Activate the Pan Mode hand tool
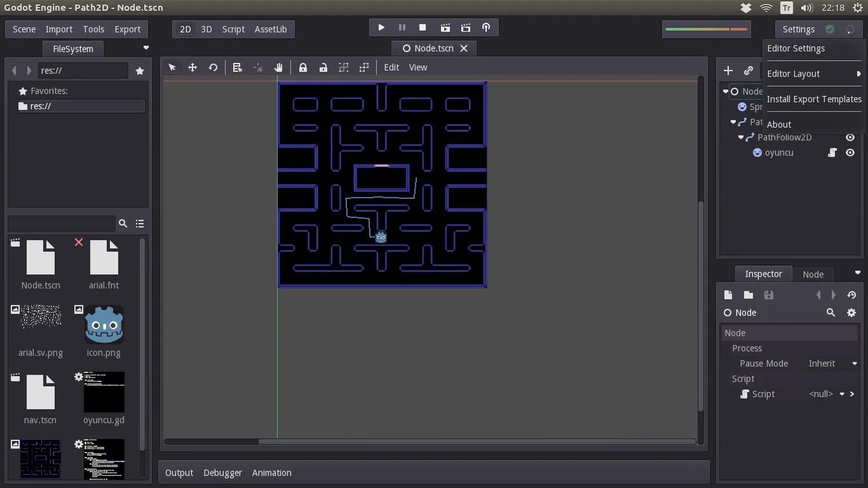Viewport: 868px width, 488px height. click(x=278, y=67)
